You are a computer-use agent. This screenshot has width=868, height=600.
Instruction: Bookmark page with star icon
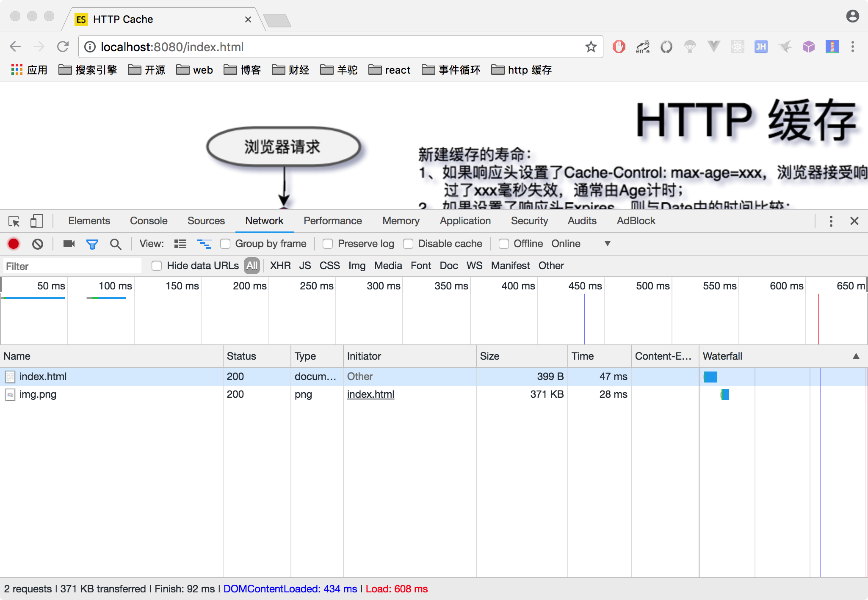591,47
